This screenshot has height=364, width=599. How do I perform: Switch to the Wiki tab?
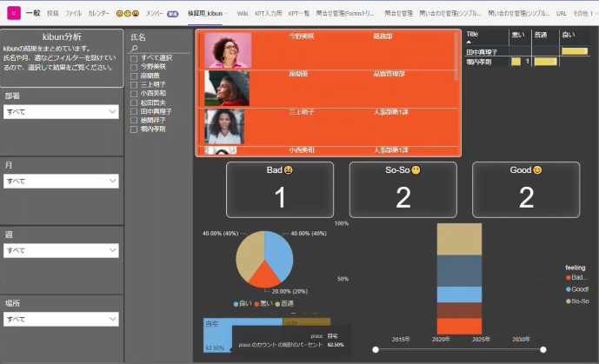[242, 14]
